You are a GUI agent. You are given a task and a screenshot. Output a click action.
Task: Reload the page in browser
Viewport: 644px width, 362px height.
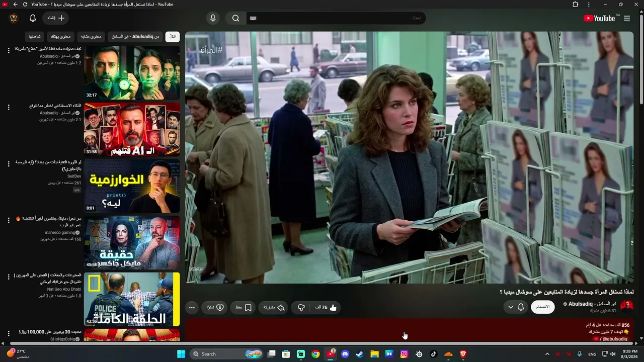tap(25, 5)
